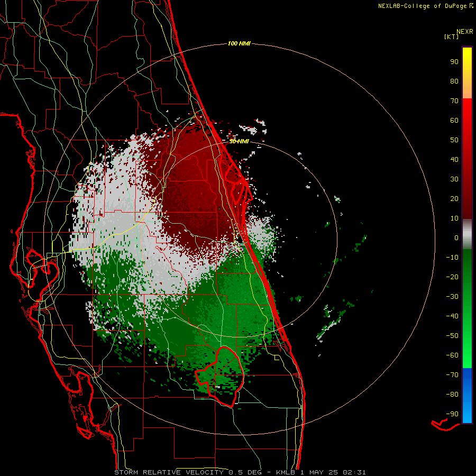Click the -70 value on the velocity scale
The image size is (476, 476).
tap(452, 375)
